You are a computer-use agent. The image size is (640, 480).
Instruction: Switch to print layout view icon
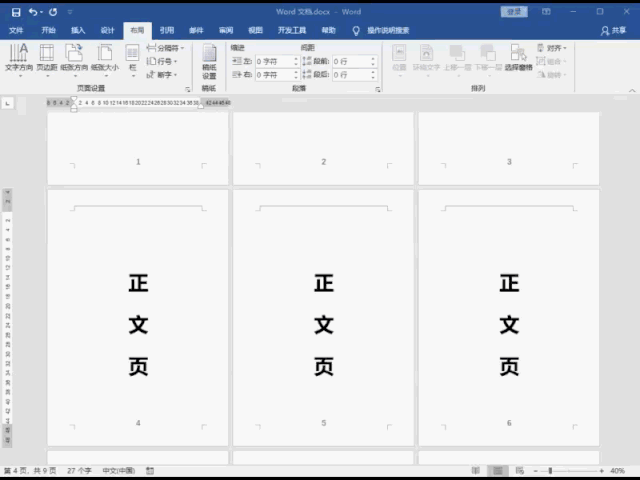coord(498,471)
